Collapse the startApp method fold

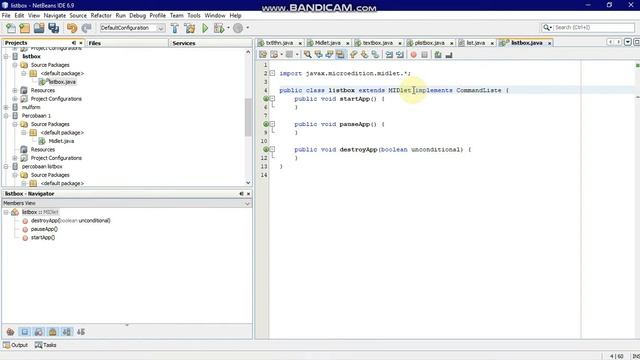tap(272, 99)
